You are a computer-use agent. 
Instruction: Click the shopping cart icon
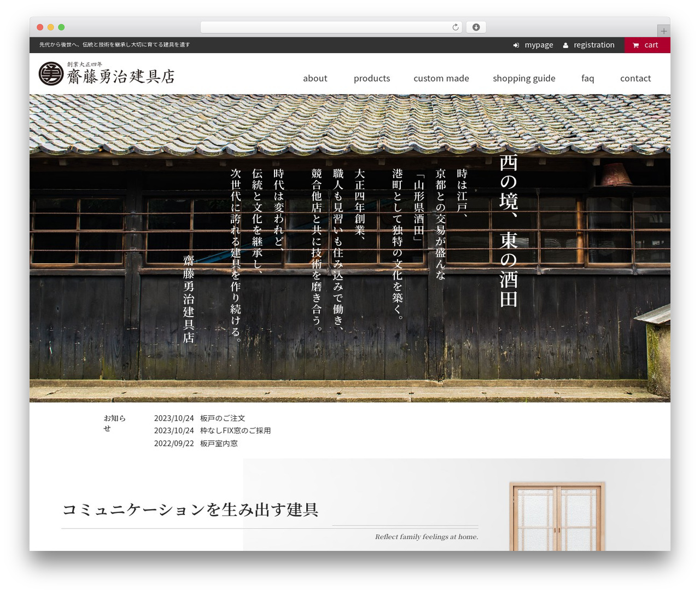636,45
